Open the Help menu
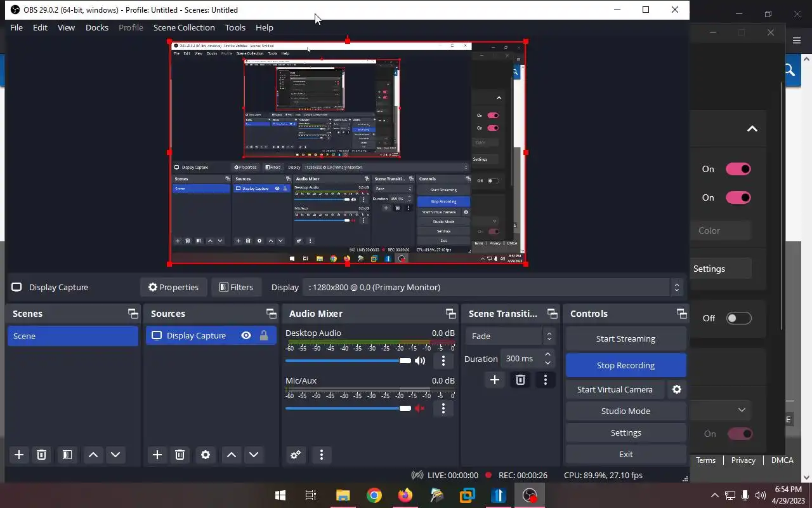 (x=265, y=27)
